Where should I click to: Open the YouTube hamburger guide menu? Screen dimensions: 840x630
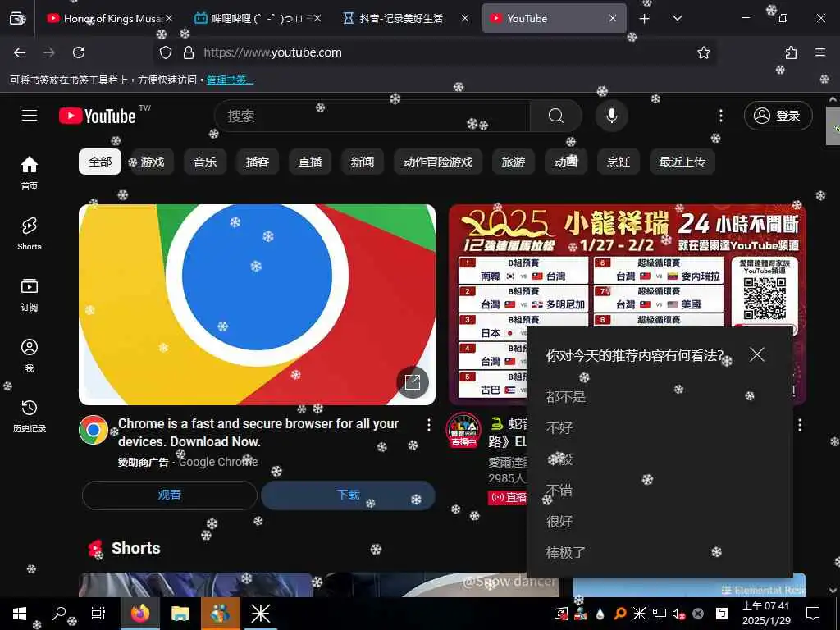tap(30, 115)
